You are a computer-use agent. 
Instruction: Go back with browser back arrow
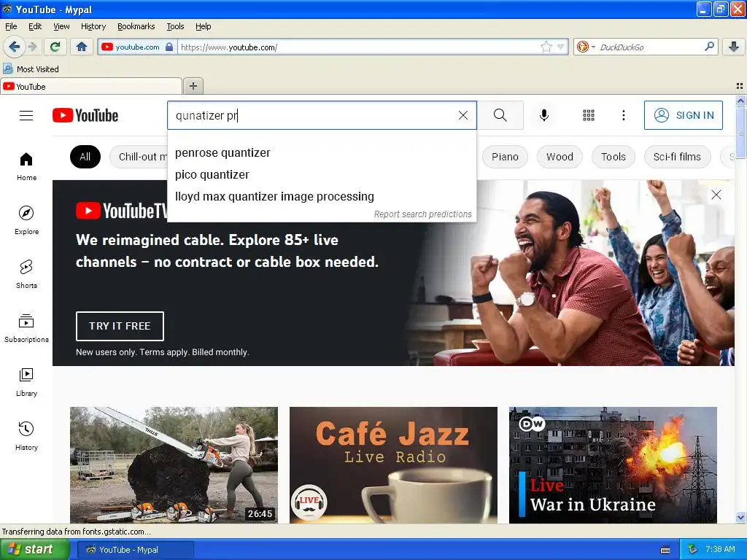[x=14, y=47]
